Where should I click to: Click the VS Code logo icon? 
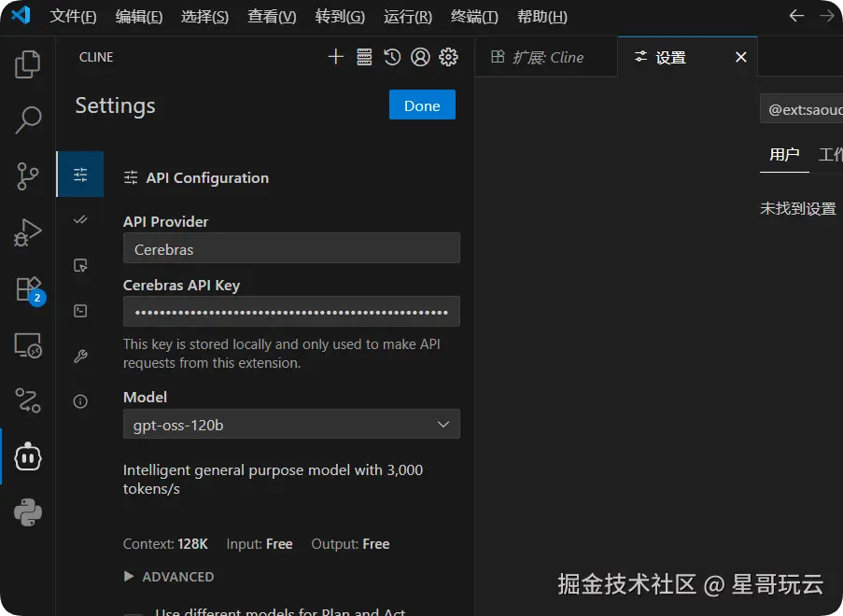coord(21,15)
